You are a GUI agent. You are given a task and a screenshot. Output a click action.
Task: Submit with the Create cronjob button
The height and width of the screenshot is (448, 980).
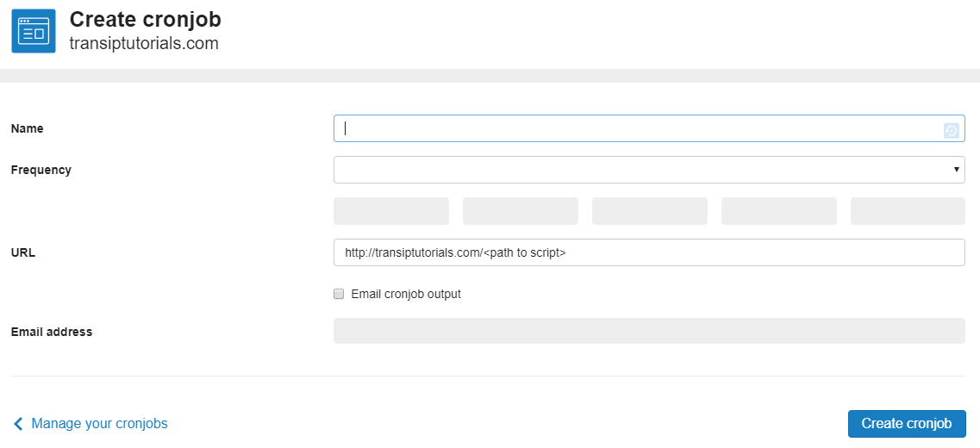pyautogui.click(x=907, y=424)
